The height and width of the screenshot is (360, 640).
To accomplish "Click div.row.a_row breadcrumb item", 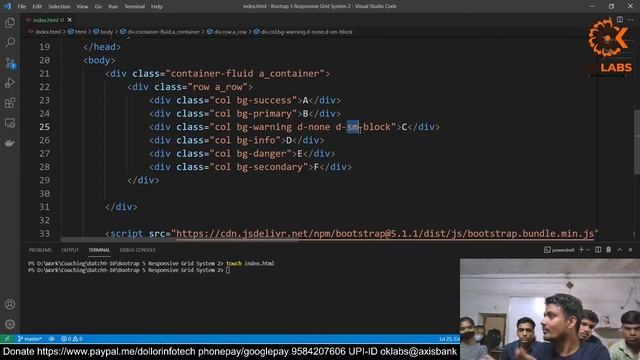I will click(230, 32).
